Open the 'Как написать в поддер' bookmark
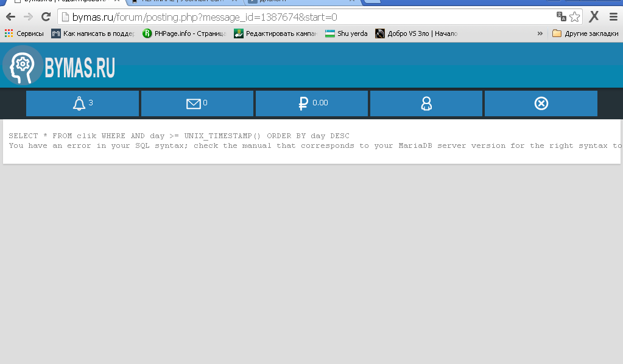Viewport: 623px width, 364px height. pyautogui.click(x=93, y=33)
